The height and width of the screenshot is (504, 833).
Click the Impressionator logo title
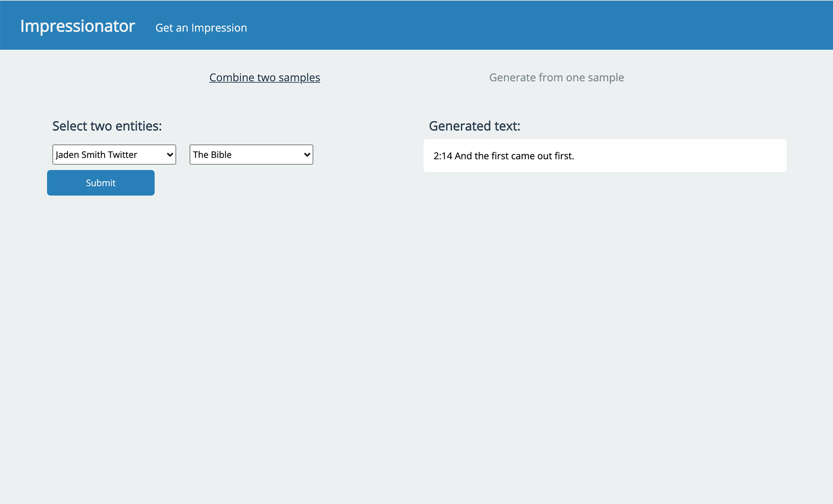78,26
